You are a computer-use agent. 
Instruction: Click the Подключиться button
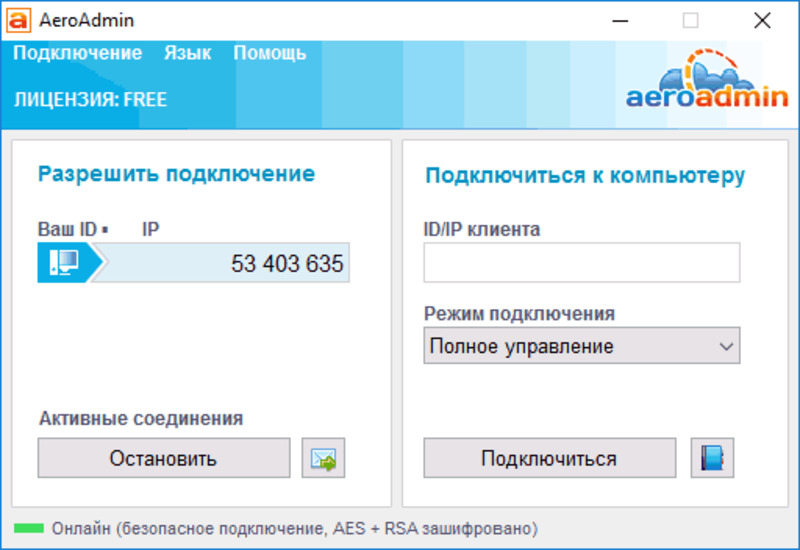549,458
